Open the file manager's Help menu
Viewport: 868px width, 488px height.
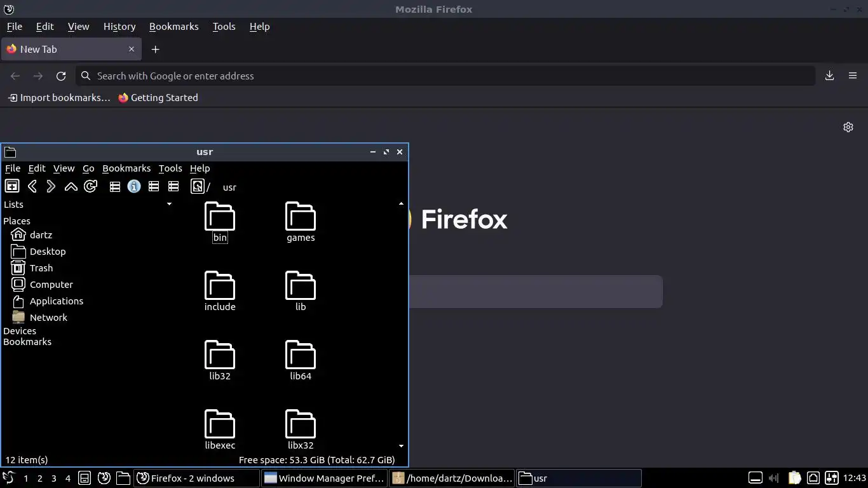(x=200, y=168)
